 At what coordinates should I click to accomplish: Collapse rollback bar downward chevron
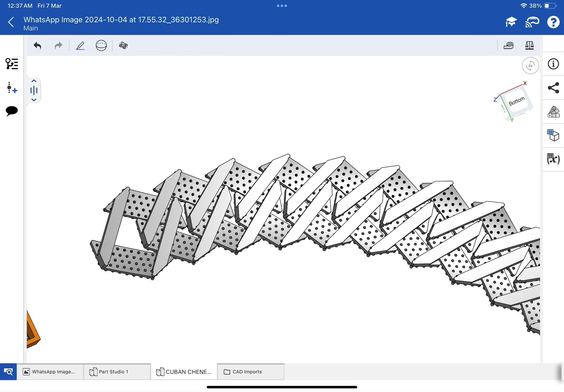click(34, 100)
